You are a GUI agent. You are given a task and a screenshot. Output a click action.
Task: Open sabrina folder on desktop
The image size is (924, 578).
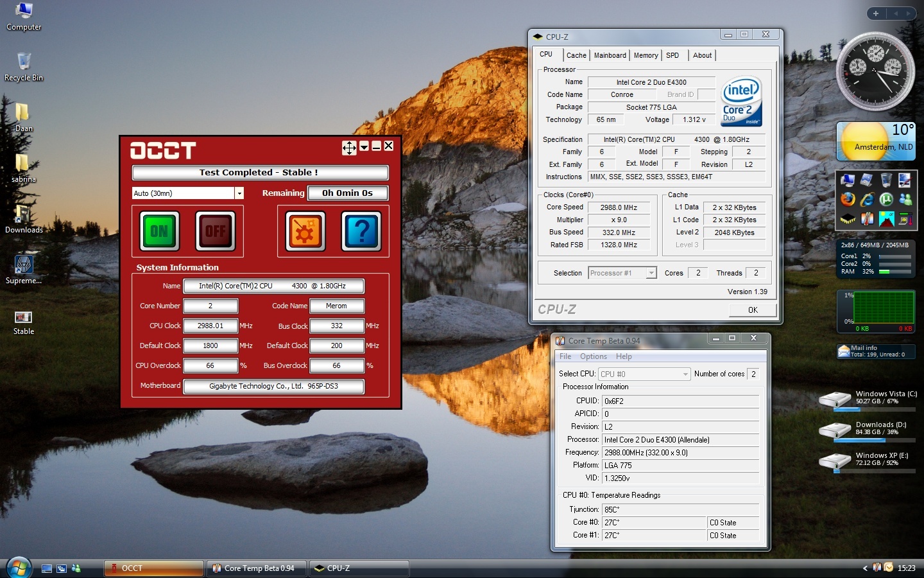click(x=23, y=168)
